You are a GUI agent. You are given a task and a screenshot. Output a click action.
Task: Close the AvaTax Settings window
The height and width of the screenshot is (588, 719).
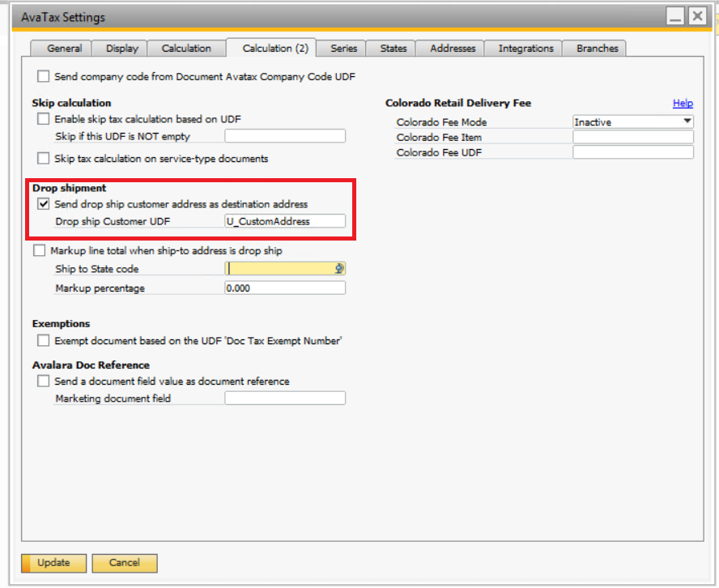(697, 16)
